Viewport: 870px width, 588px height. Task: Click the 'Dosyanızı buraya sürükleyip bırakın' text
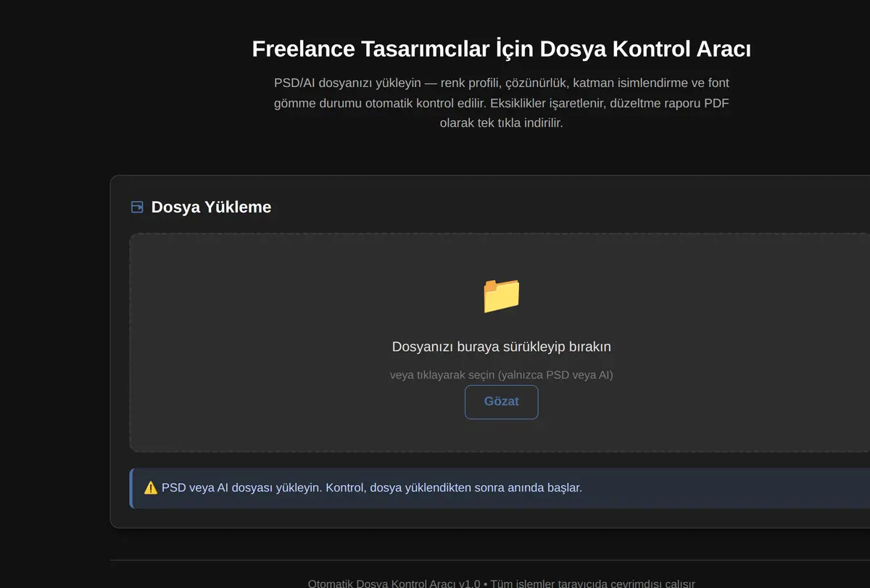tap(501, 347)
